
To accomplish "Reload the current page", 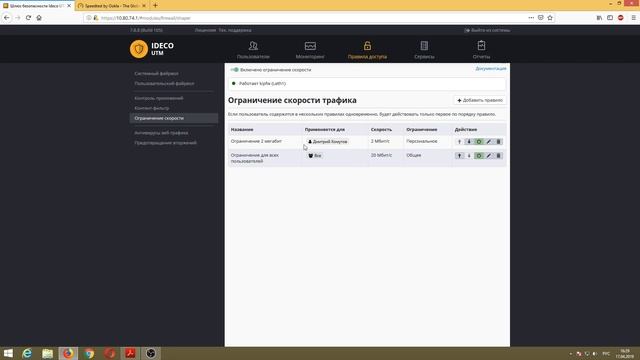I will point(28,18).
